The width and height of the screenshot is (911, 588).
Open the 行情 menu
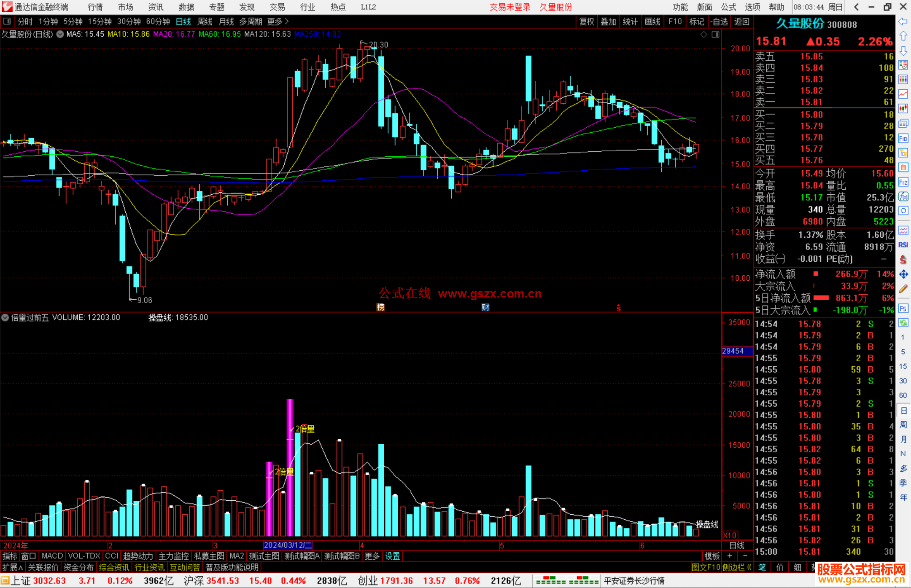pyautogui.click(x=95, y=7)
